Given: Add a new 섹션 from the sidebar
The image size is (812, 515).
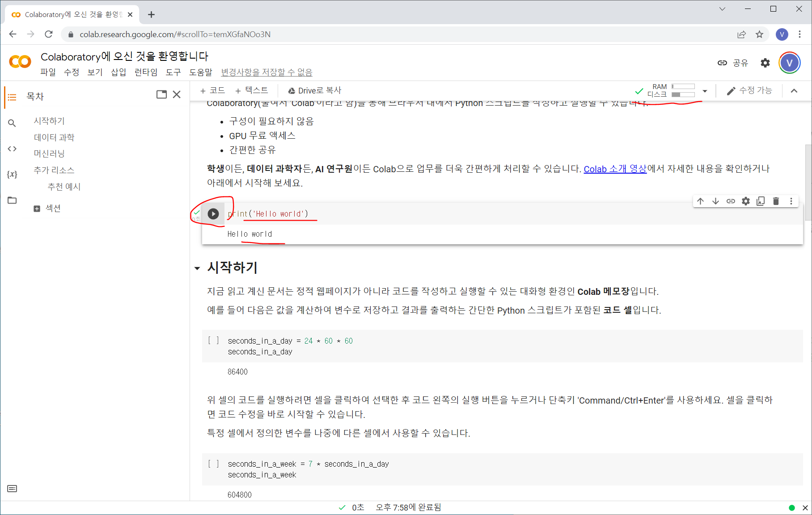Looking at the screenshot, I should pyautogui.click(x=47, y=208).
